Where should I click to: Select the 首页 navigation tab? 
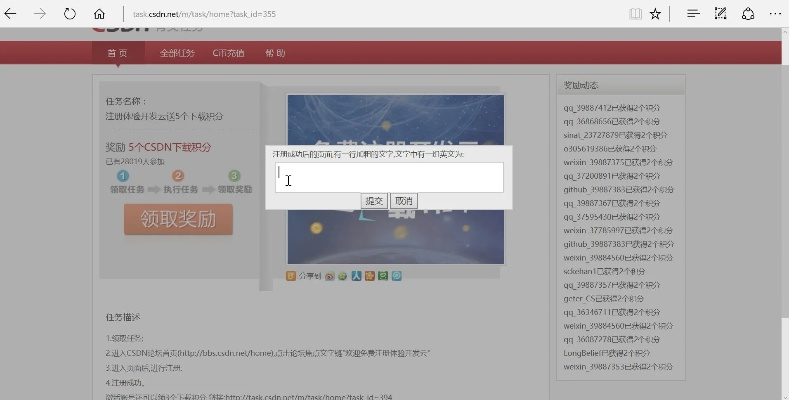tap(118, 53)
